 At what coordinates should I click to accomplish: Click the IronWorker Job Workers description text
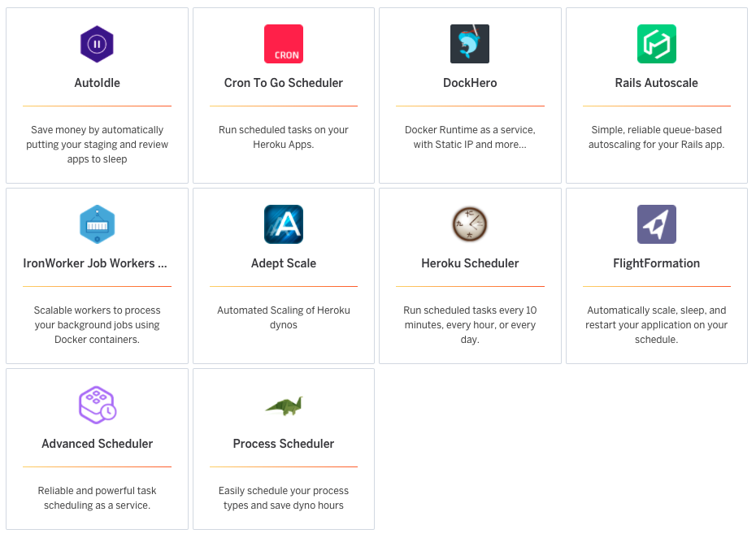pyautogui.click(x=97, y=325)
